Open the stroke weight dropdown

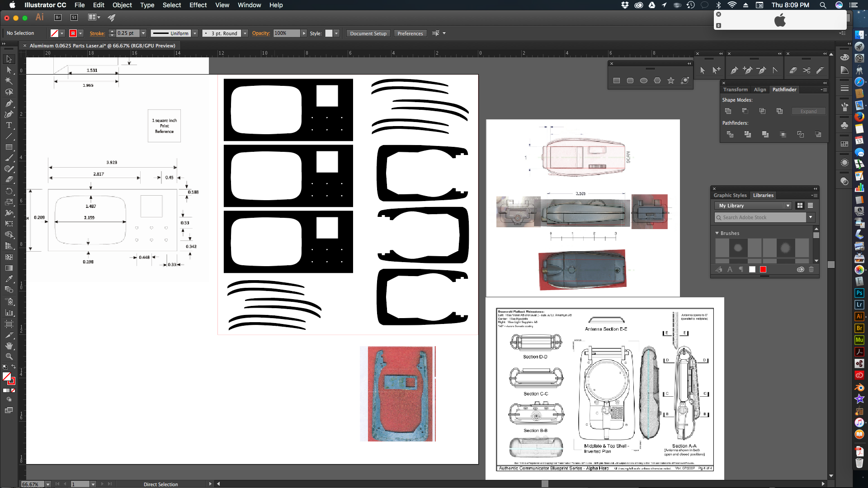coord(143,33)
